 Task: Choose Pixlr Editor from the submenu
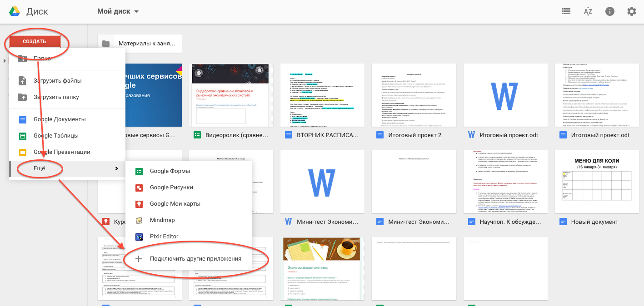[189, 237]
